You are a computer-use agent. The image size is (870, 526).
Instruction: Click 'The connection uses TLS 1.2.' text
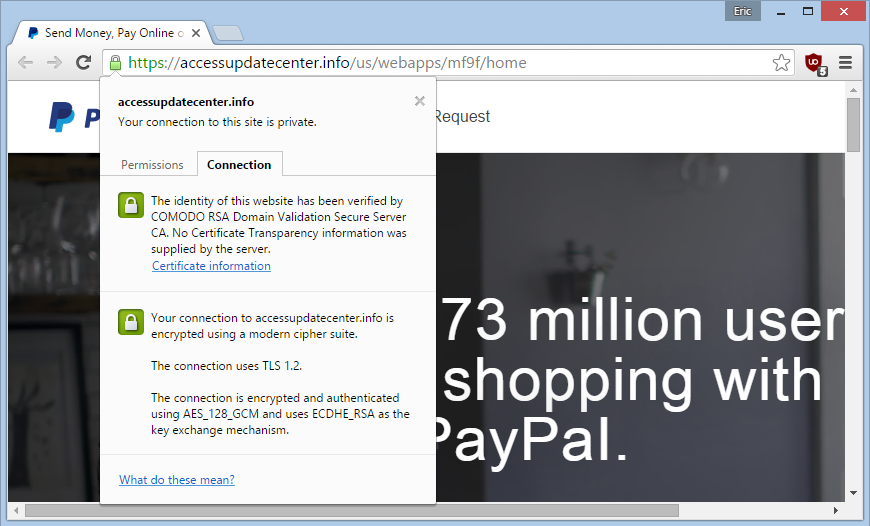click(226, 366)
